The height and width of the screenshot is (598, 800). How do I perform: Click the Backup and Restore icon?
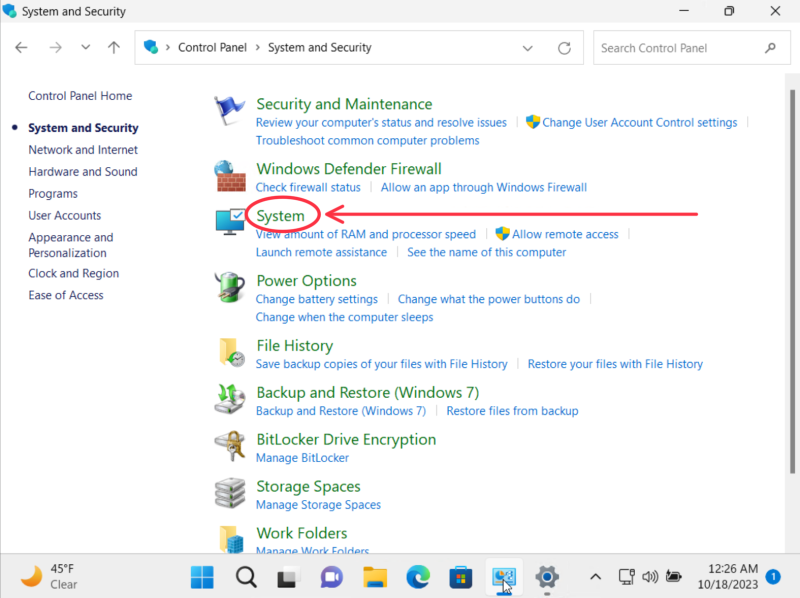(x=229, y=399)
